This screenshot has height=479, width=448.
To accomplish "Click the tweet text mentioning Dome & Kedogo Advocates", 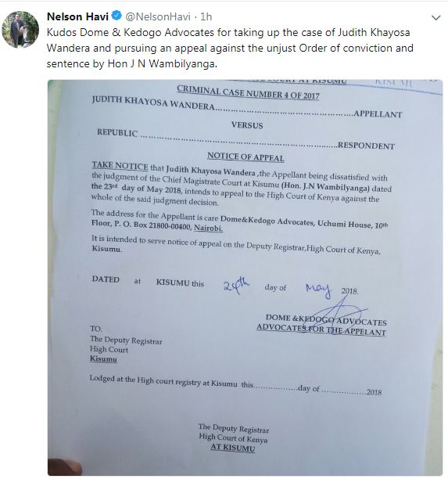I will point(230,48).
